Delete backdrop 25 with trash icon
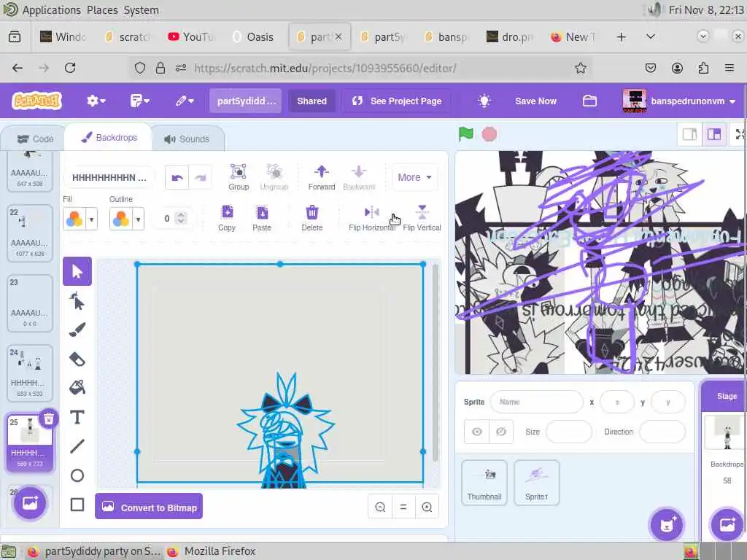 coord(49,419)
